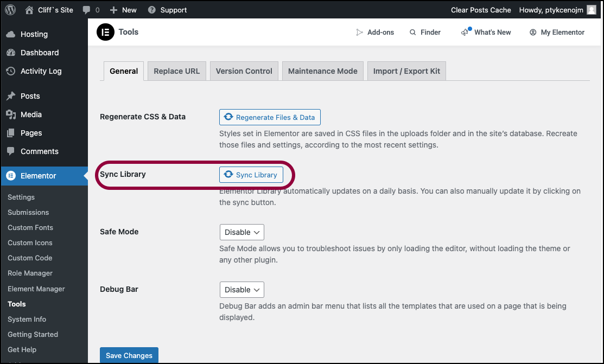This screenshot has height=364, width=604.
Task: Open the New content menu
Action: (123, 10)
